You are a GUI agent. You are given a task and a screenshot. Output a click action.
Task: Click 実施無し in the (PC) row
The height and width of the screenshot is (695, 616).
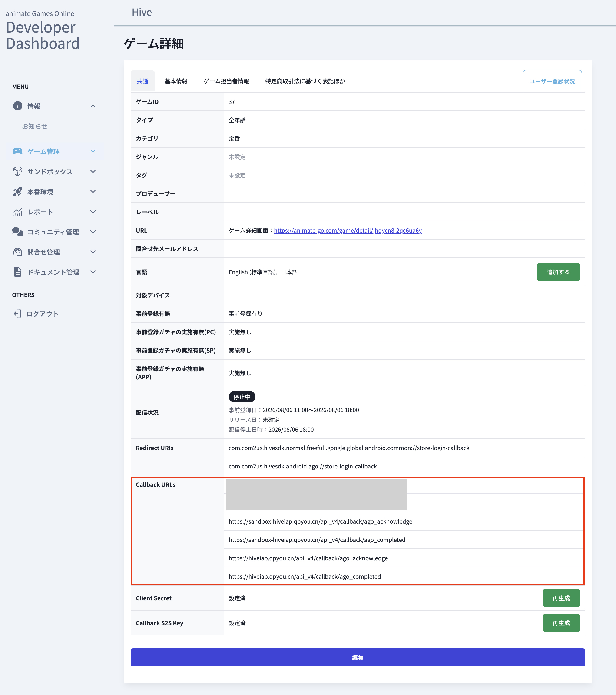[x=240, y=332]
